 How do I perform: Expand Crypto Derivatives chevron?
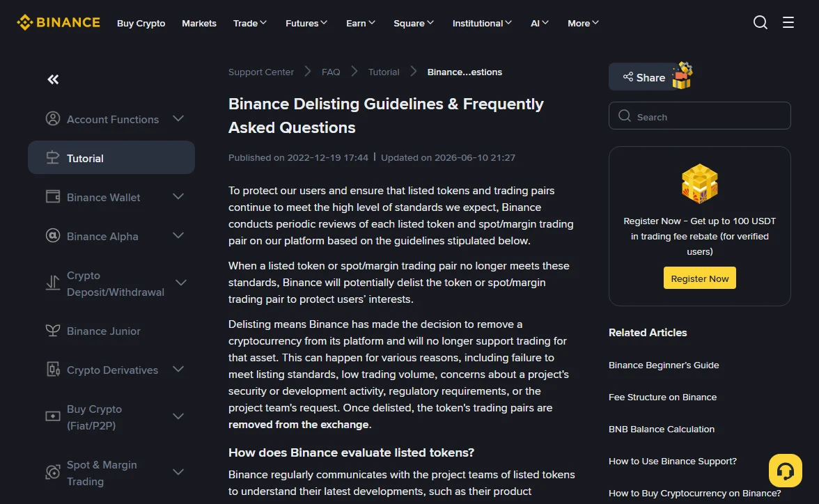click(178, 369)
